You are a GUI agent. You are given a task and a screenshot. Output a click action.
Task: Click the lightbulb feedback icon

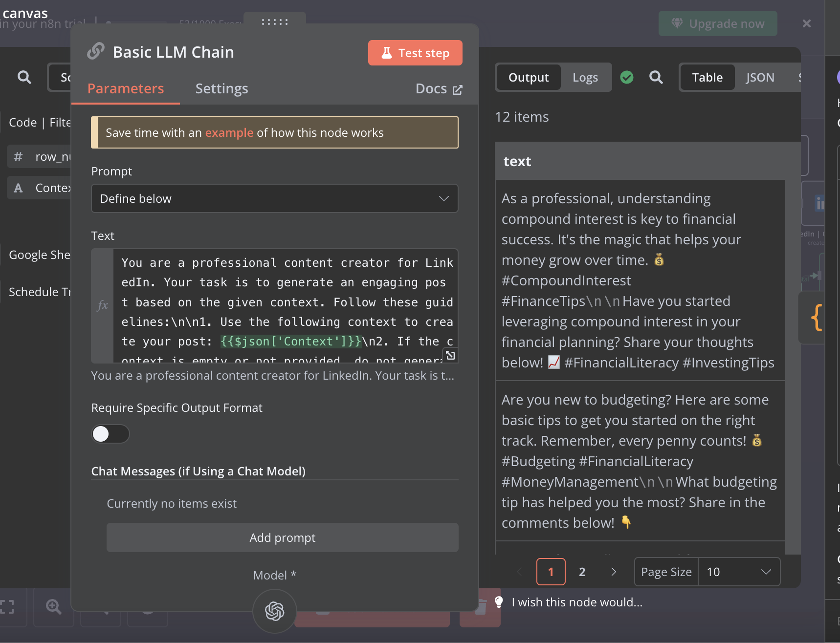tap(499, 602)
